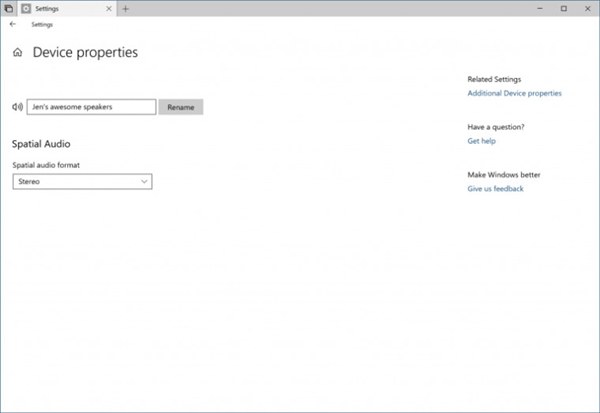600x413 pixels.
Task: Open the Spatial audio format dropdown
Action: coord(82,182)
